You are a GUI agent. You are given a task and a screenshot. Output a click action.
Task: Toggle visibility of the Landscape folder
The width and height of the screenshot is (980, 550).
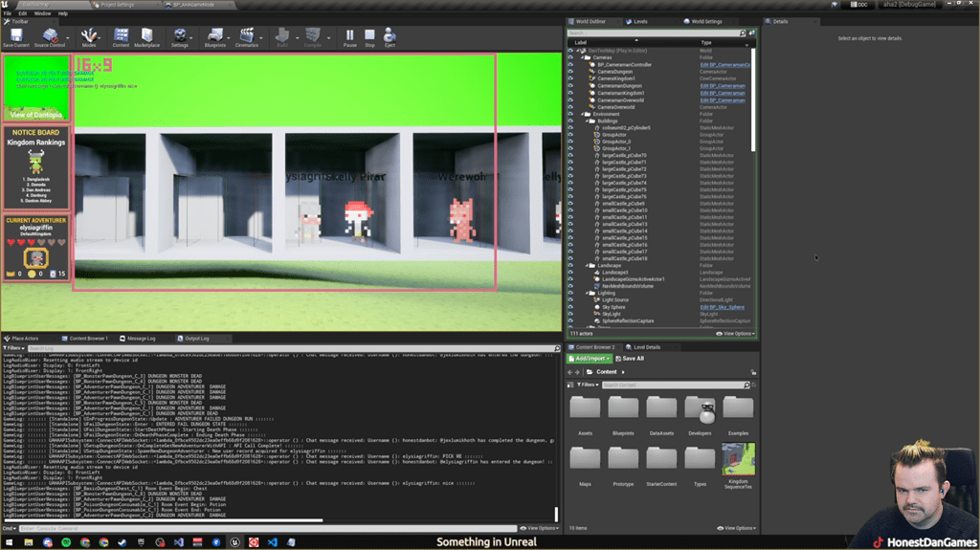point(570,265)
